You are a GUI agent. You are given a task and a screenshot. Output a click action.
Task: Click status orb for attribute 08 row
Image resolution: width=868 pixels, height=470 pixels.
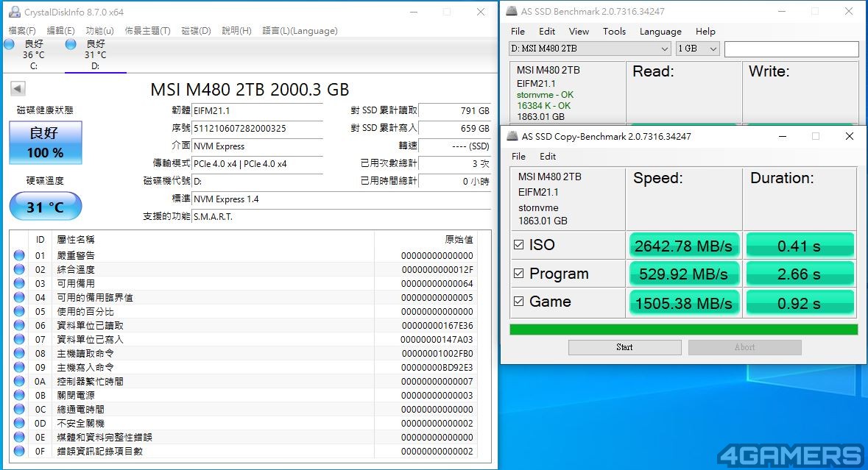coord(19,353)
